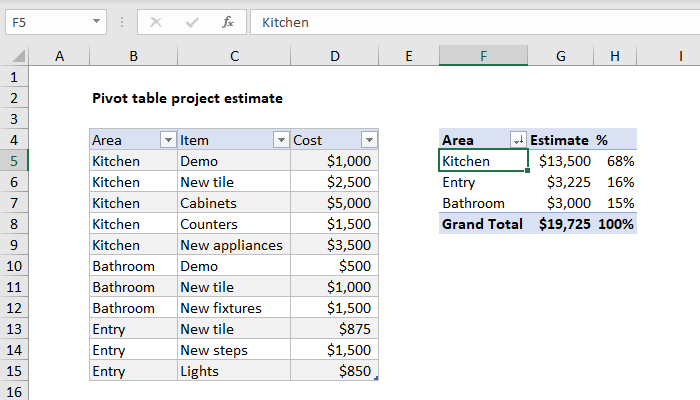Image resolution: width=700 pixels, height=400 pixels.
Task: Click the 100% grand total percentage cell
Action: 615,224
